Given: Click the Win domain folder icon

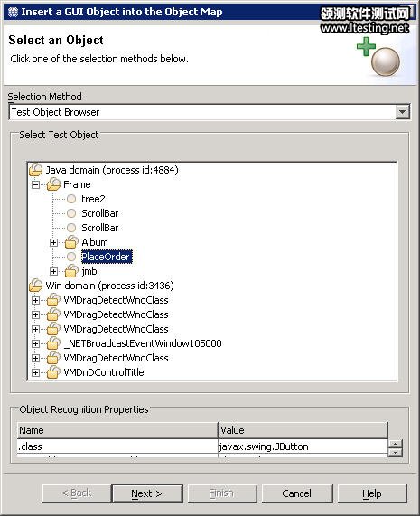Looking at the screenshot, I should (x=35, y=286).
